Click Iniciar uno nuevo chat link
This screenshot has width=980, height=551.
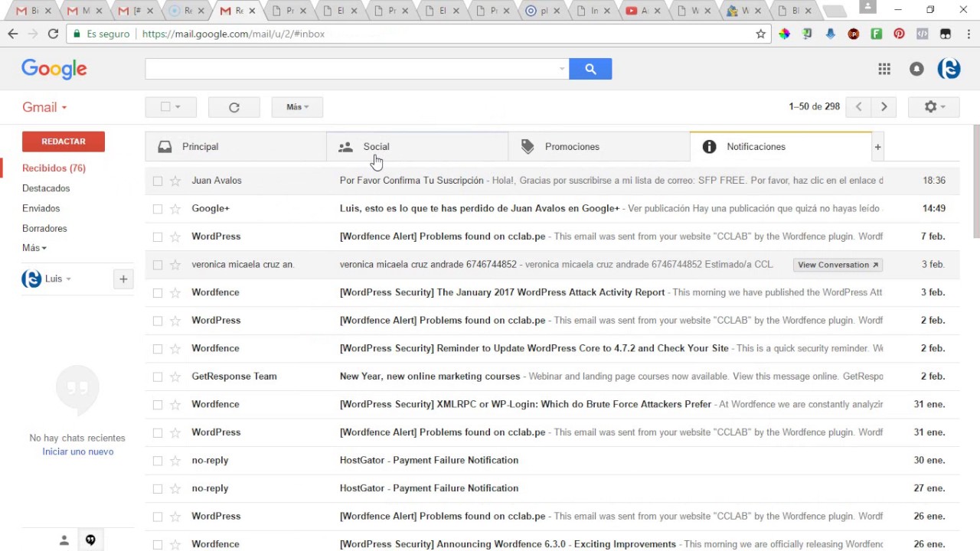tap(78, 452)
